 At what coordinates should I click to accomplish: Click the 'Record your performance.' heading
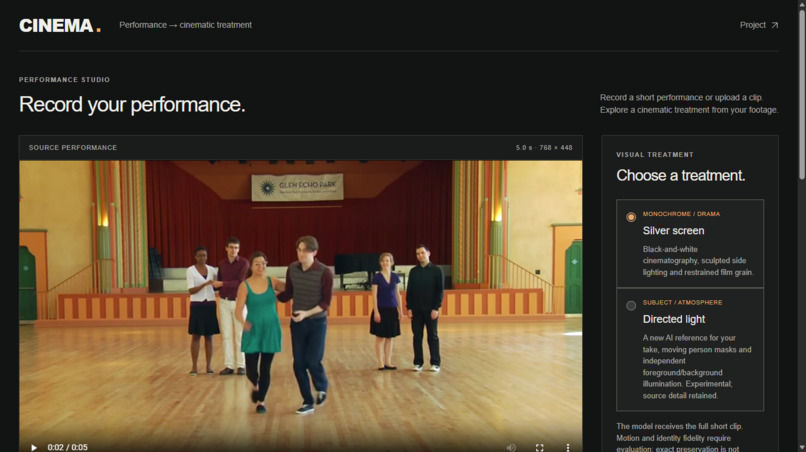coord(132,104)
